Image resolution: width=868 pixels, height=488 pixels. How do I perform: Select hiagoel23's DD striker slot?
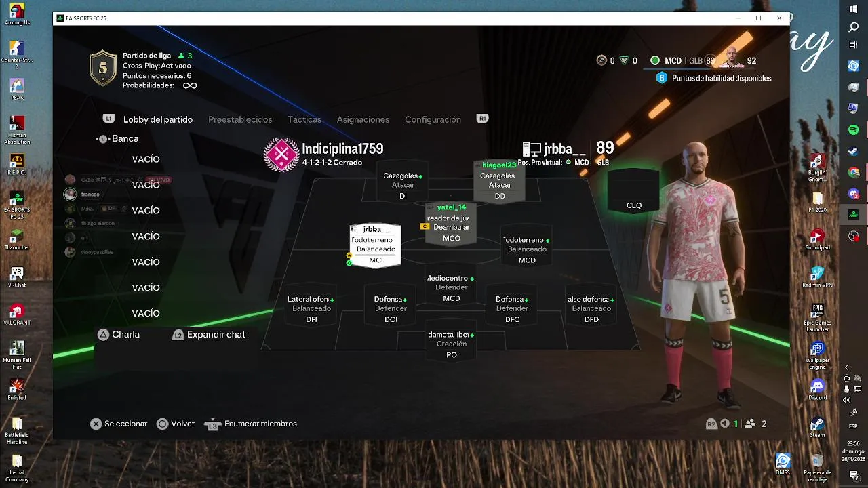point(500,181)
